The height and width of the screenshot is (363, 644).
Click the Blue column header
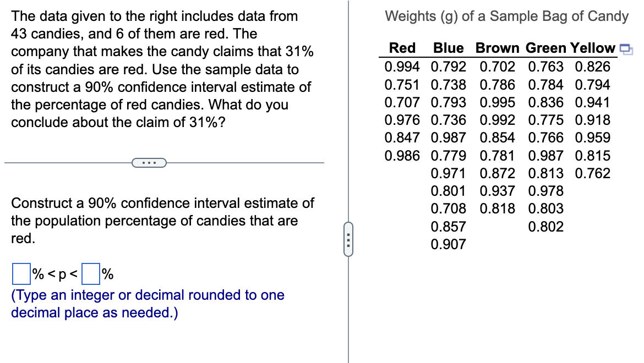coord(447,48)
